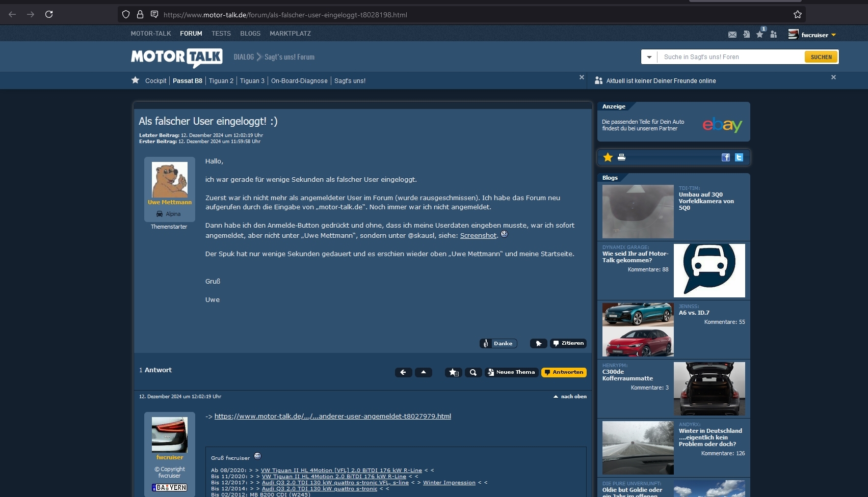Open 'Sagt's uns!' shortcut in favorites bar

[350, 81]
